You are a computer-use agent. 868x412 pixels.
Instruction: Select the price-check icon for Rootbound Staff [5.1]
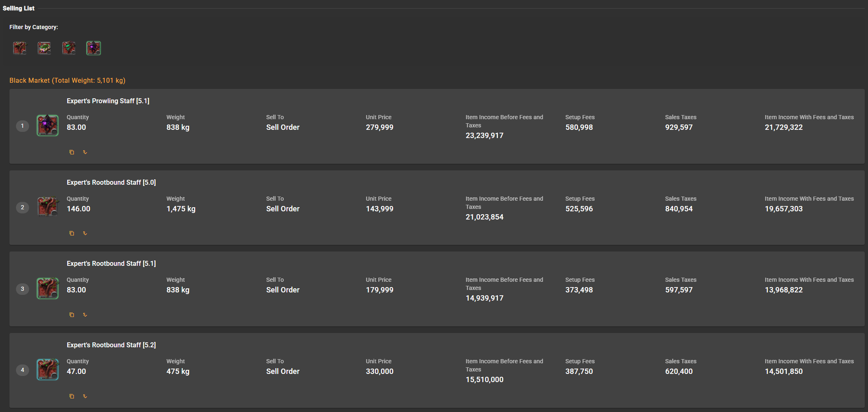point(85,315)
